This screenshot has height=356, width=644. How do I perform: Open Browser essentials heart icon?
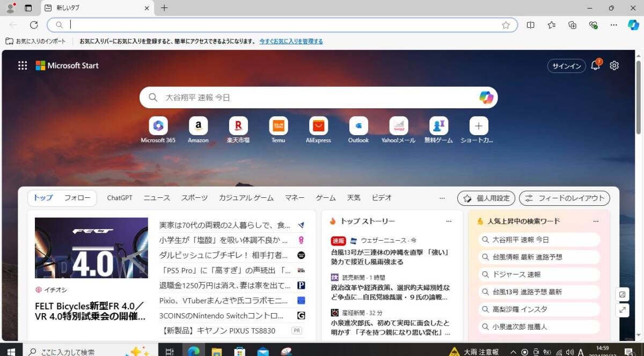point(593,25)
